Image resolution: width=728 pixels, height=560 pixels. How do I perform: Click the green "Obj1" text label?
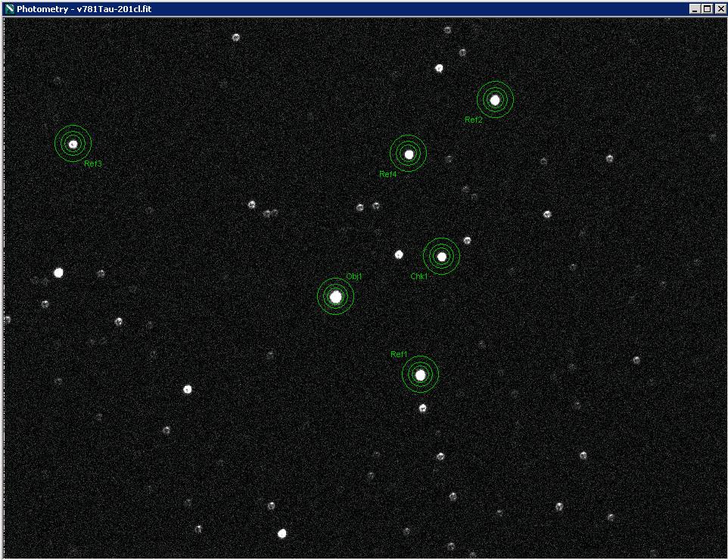click(x=354, y=276)
